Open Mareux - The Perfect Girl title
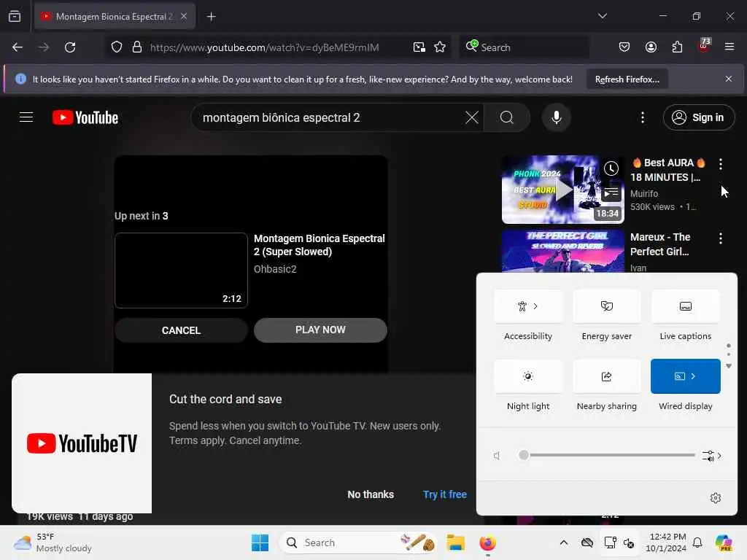The width and height of the screenshot is (747, 560). pyautogui.click(x=659, y=244)
